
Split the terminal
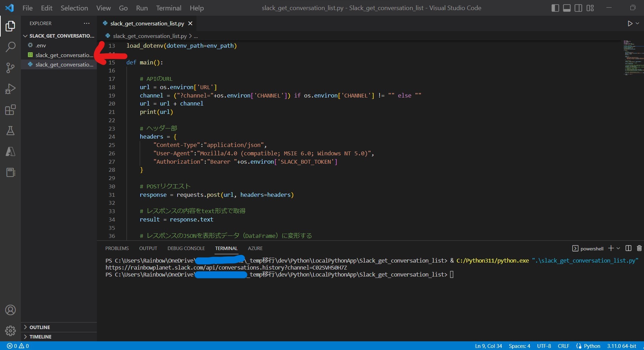pyautogui.click(x=628, y=248)
